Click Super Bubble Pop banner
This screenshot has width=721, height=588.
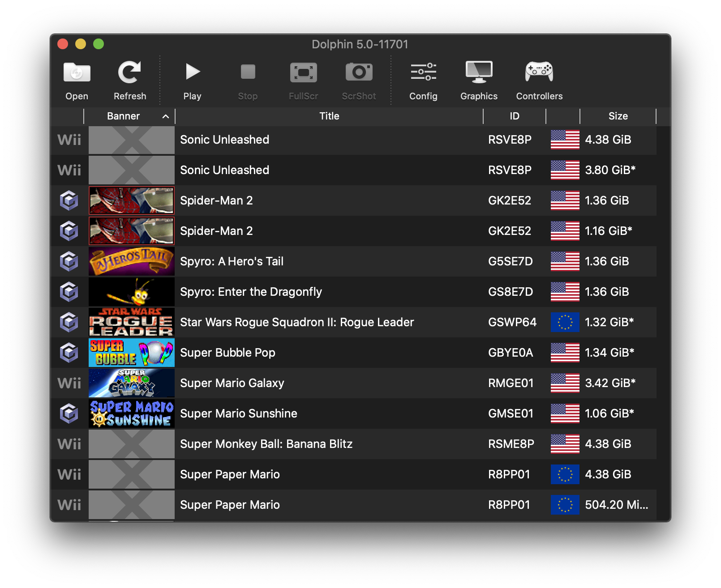click(x=132, y=353)
